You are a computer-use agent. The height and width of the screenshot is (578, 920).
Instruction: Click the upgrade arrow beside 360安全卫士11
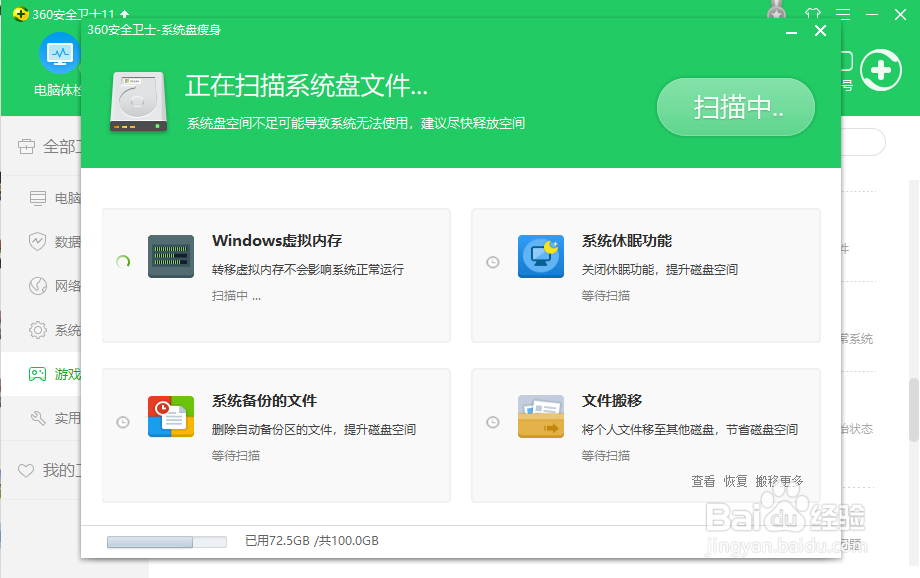124,14
